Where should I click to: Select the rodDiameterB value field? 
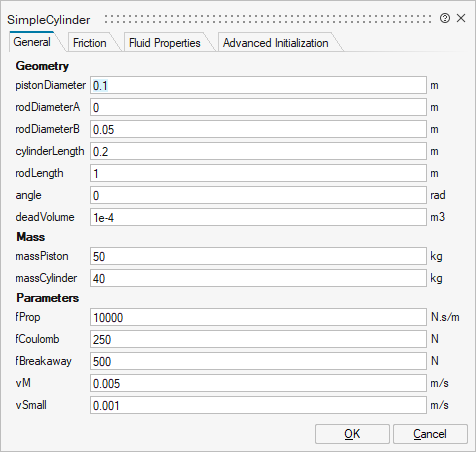[x=258, y=129]
